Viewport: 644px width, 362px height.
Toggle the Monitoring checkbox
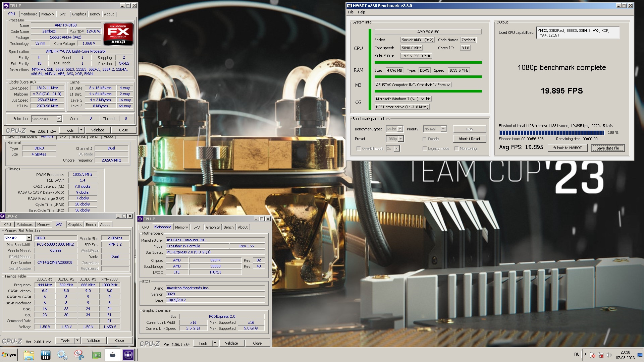tap(457, 148)
